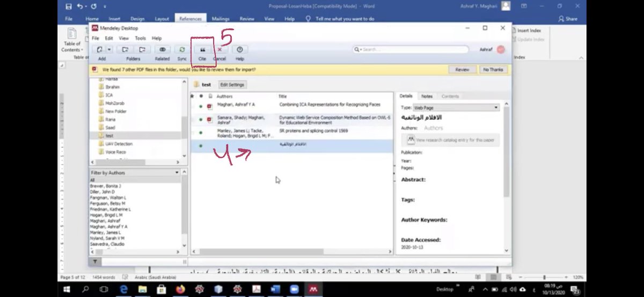Click the Word Undo icon
Viewport: 644px width, 297px height.
[79, 6]
